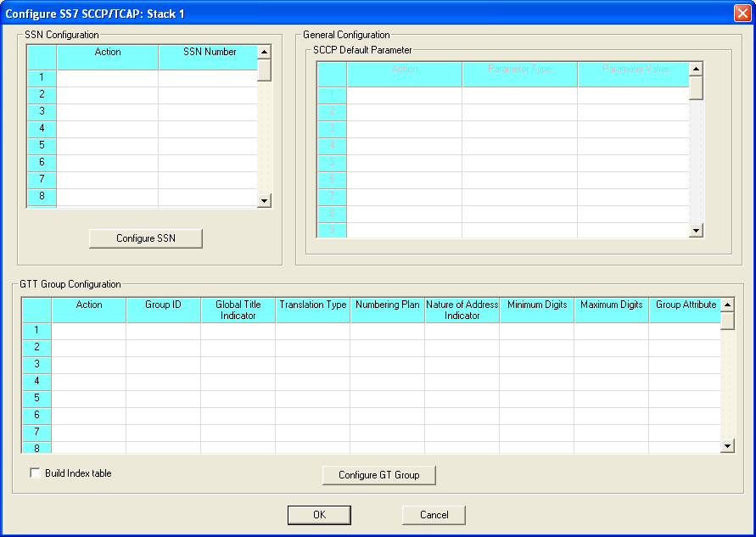Click row 3 header in GTT Group table
This screenshot has height=537, width=756.
click(x=36, y=364)
